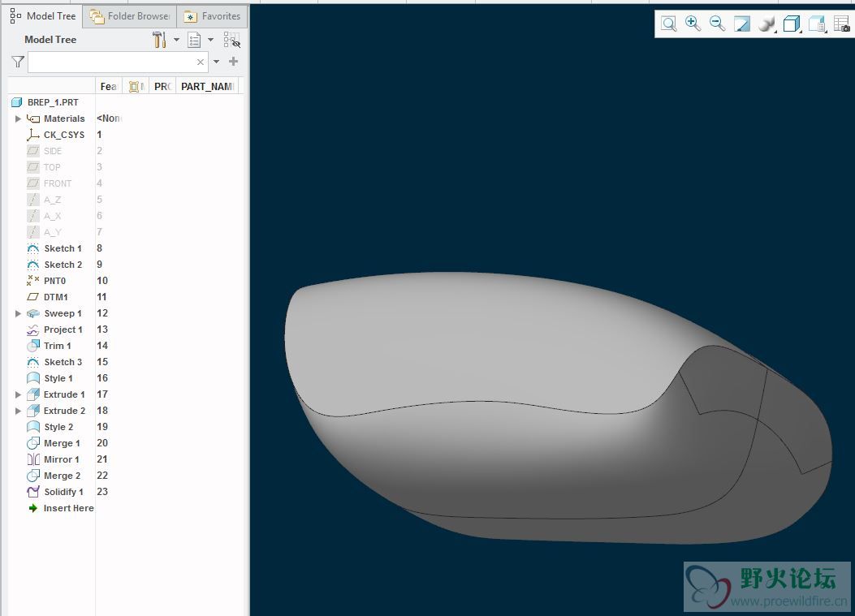Click the tree show list icon
This screenshot has height=616, width=855.
(194, 40)
